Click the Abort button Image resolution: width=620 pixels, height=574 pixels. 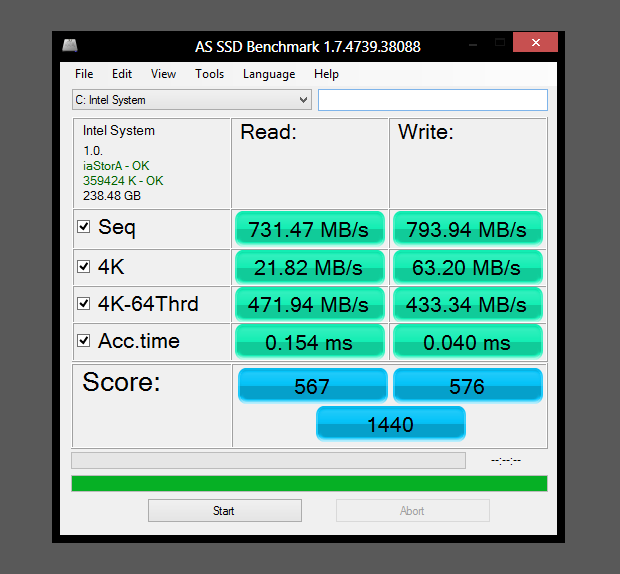coord(413,511)
